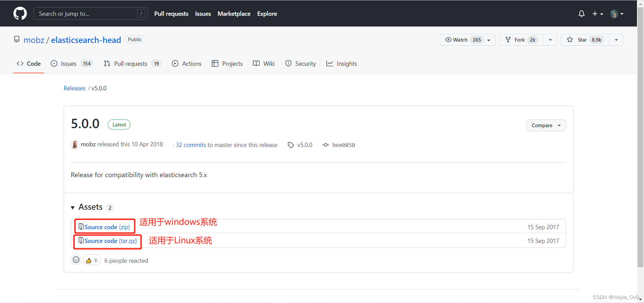
Task: Go to Issues in top navigation
Action: point(203,14)
